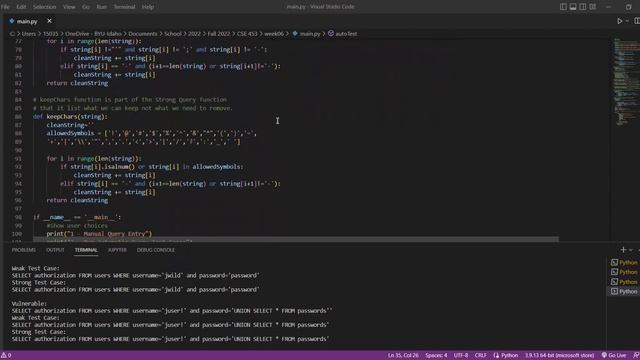640x360 pixels.
Task: Switch to the OUTPUT panel tab
Action: click(55, 250)
